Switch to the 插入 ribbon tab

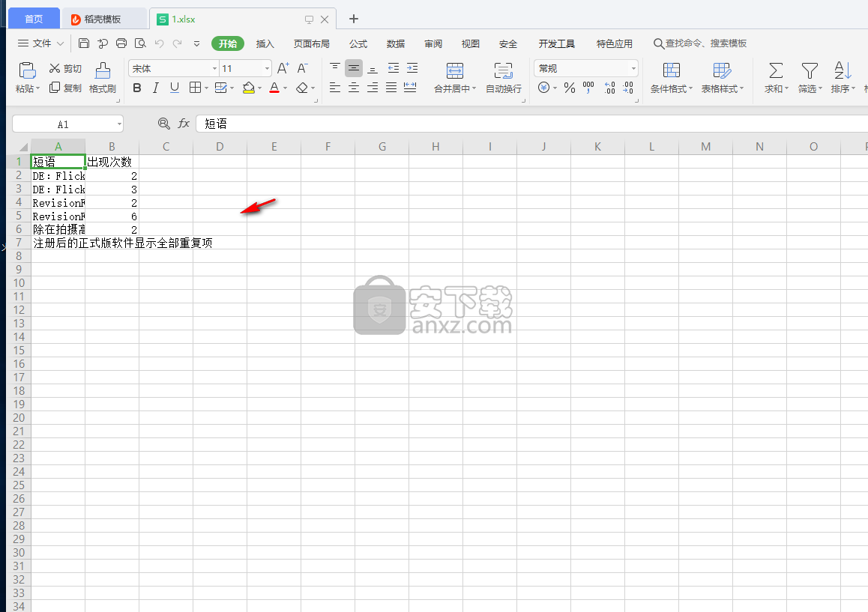pos(265,43)
